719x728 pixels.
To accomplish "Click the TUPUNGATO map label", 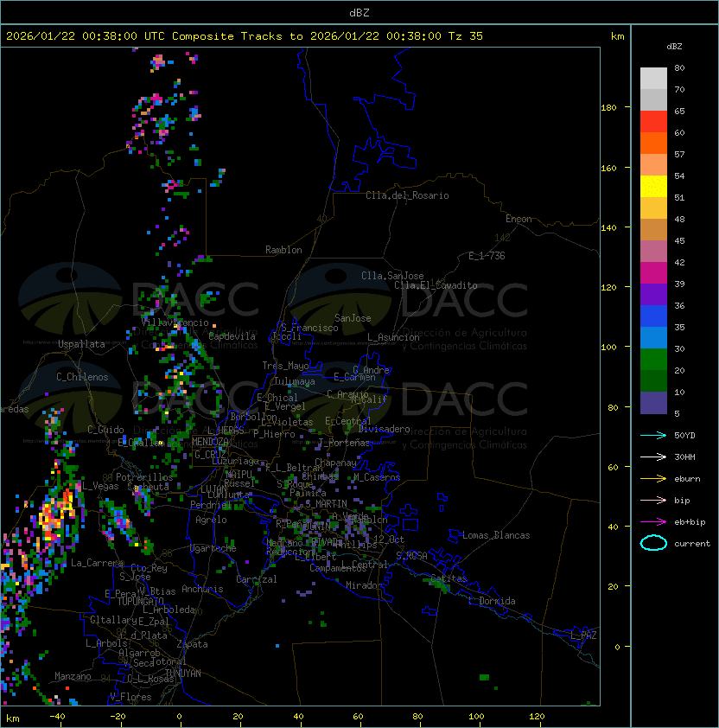I will (x=140, y=602).
